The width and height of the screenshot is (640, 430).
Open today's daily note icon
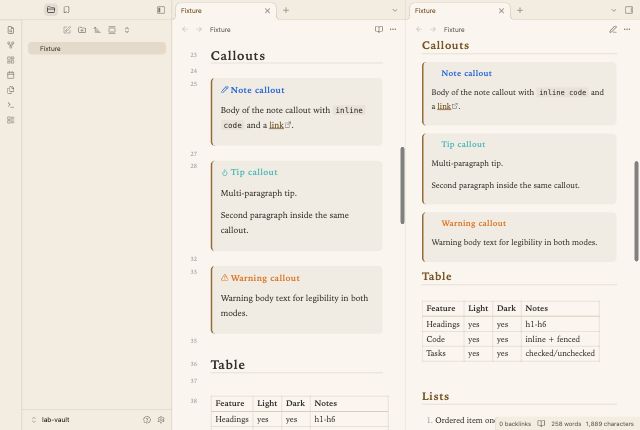[x=11, y=75]
